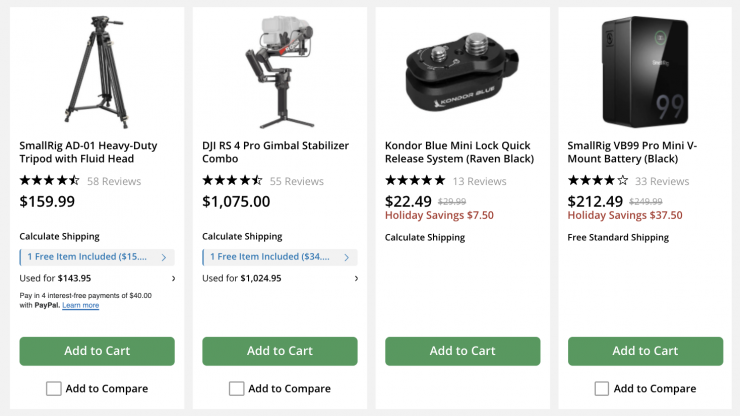This screenshot has height=416, width=740.
Task: Click the SmallRig VB99 battery product image
Action: (x=645, y=70)
